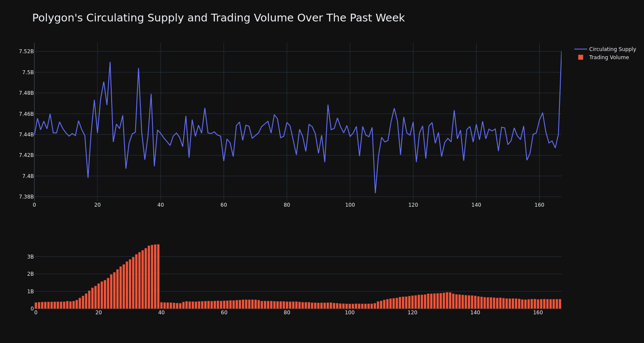Click the 7.46B y-axis label
The image size is (644, 343).
26,114
